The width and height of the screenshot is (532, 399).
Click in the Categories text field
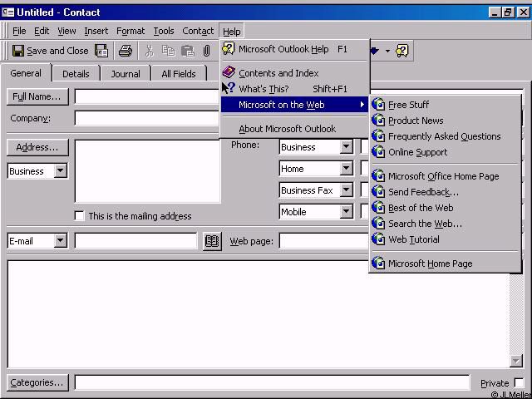(x=272, y=382)
